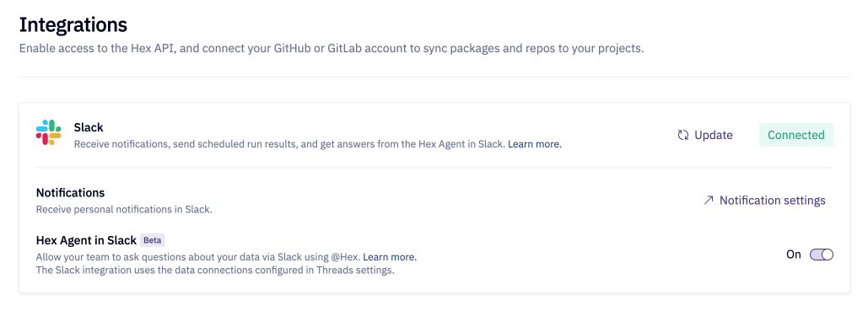This screenshot has width=868, height=311.
Task: Turn off the Hex Agent in Slack toggle
Action: coord(822,255)
